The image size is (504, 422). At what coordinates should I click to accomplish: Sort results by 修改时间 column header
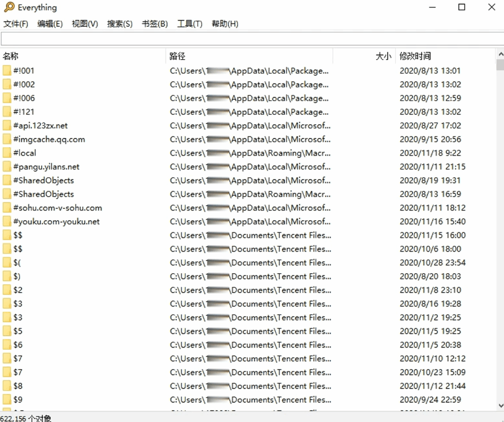click(x=415, y=56)
